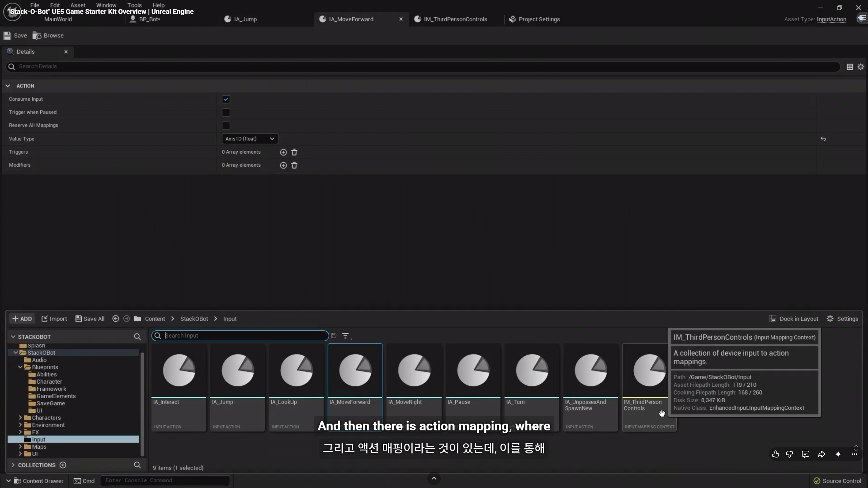868x488 pixels.
Task: Toggle Consume Input checkbox
Action: [x=226, y=99]
